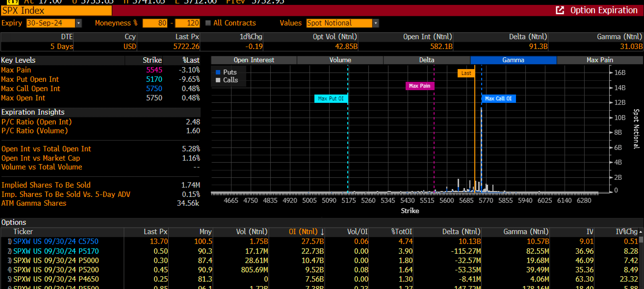Viewport: 644px width, 289px height.
Task: Click the Delta (Ntnl) summary value 91.3B
Action: [x=538, y=47]
